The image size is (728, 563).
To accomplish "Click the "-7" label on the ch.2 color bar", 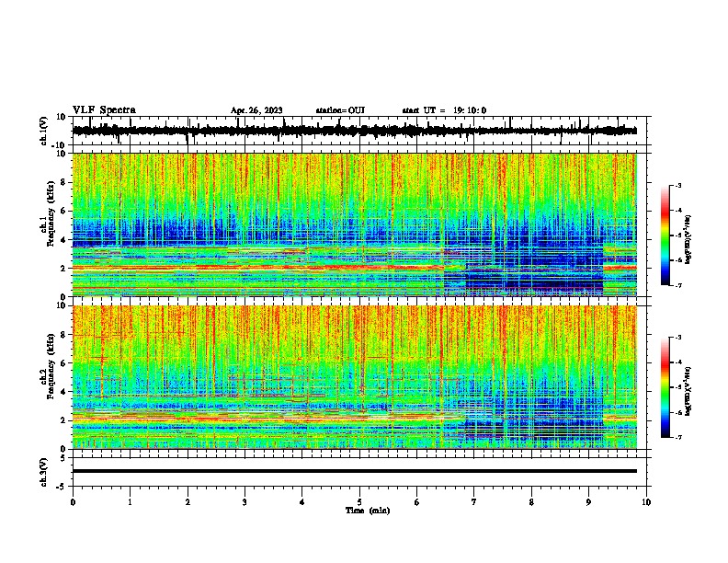I will coord(677,437).
